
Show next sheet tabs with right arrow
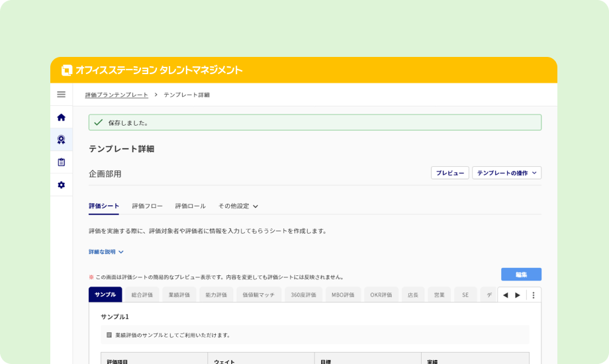coord(518,295)
